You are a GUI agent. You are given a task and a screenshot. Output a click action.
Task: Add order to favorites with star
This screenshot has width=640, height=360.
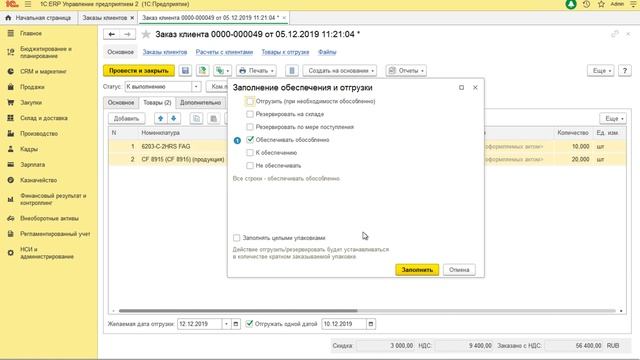146,34
